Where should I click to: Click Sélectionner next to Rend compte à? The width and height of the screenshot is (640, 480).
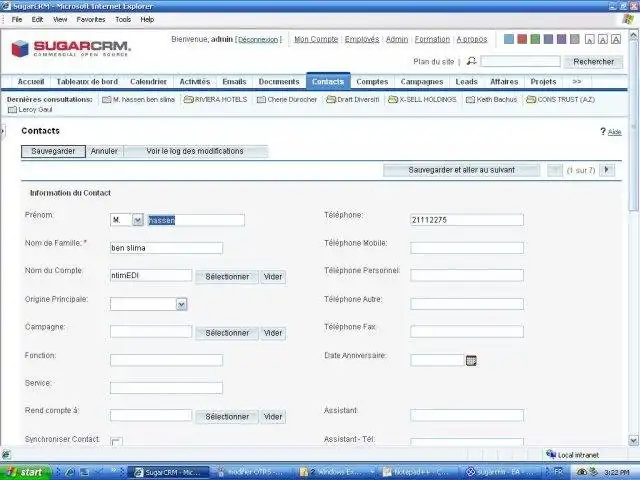tap(227, 417)
